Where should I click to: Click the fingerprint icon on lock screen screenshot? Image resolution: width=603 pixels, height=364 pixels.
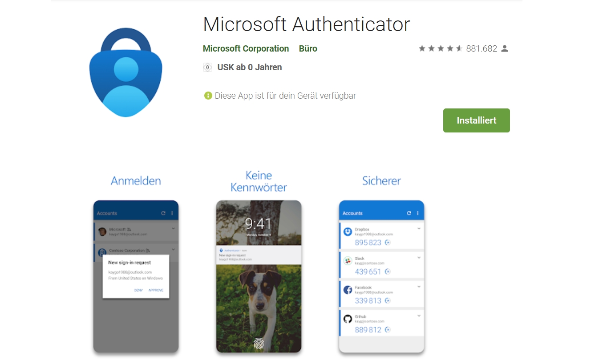click(259, 343)
